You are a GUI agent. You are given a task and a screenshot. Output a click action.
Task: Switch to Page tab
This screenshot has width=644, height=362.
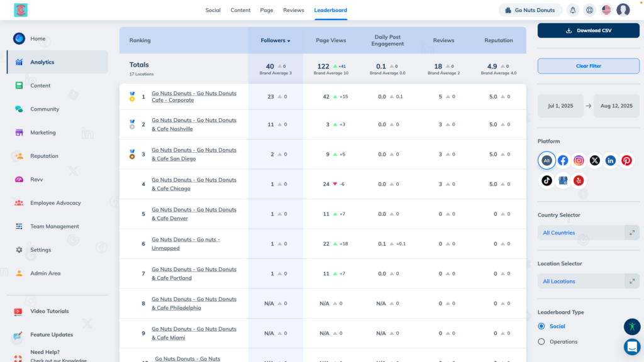coord(267,10)
